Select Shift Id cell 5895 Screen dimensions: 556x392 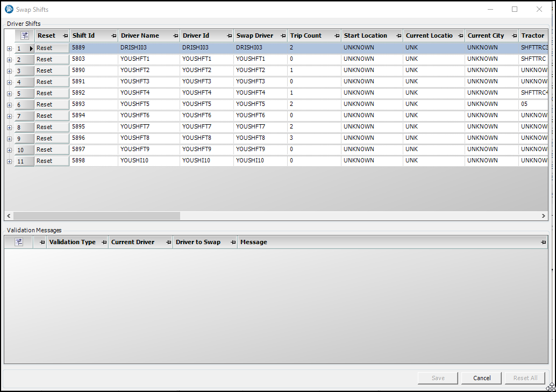point(94,127)
